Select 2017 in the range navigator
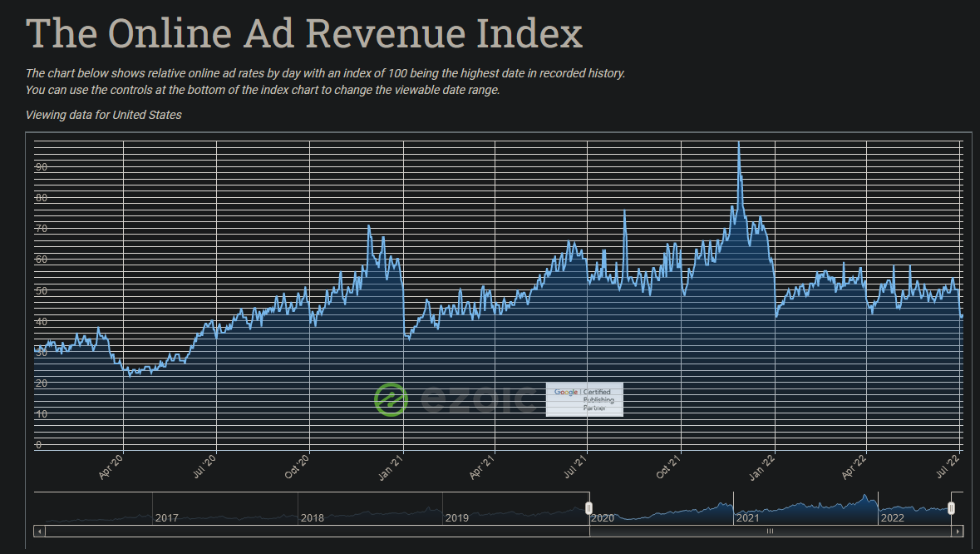Image resolution: width=980 pixels, height=554 pixels. click(167, 517)
